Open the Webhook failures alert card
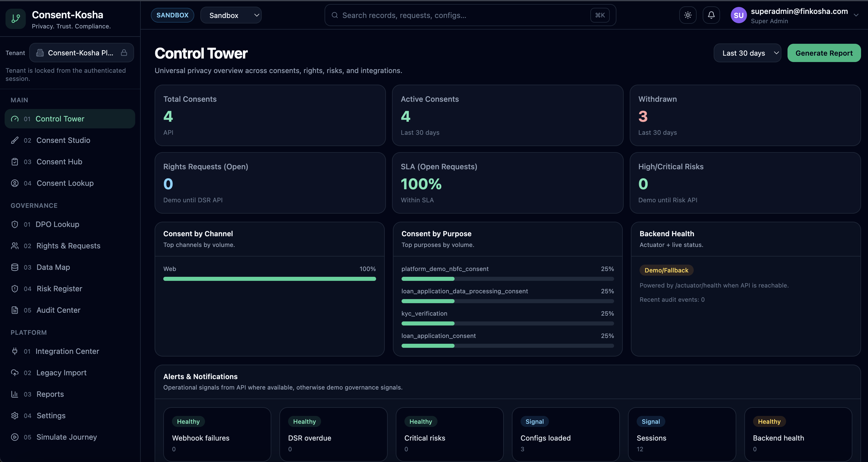 pyautogui.click(x=217, y=434)
